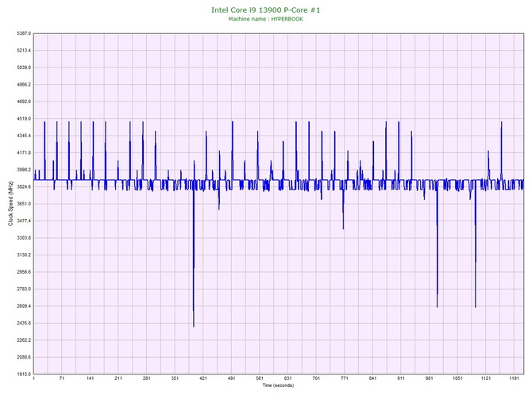Click the chart title 'Intel Core i9 13900 P-Core #1'

tap(266, 10)
